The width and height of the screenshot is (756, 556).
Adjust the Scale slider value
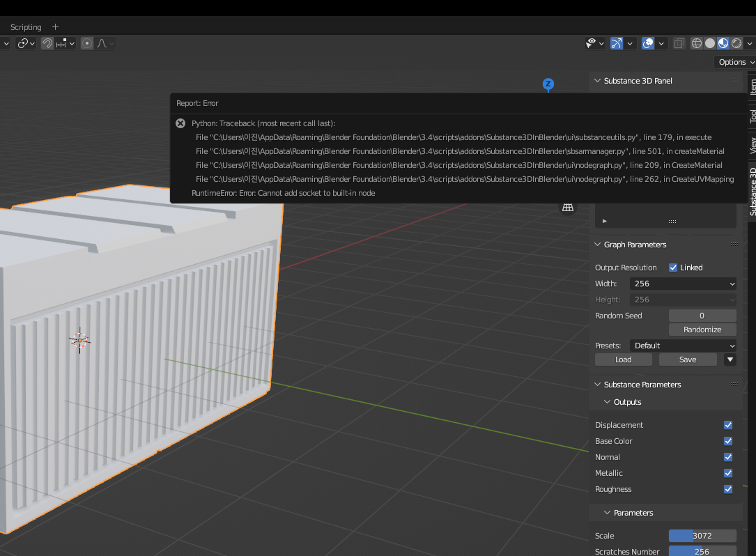[x=702, y=535]
